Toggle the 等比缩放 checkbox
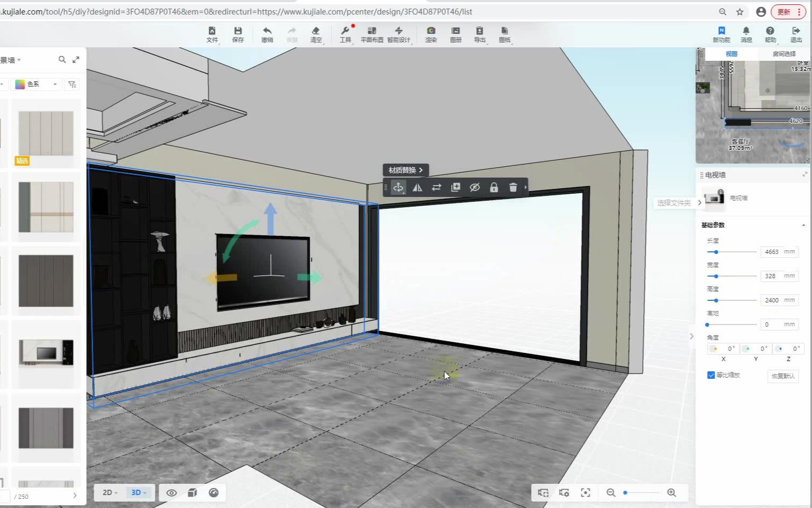812x508 pixels. [x=711, y=375]
